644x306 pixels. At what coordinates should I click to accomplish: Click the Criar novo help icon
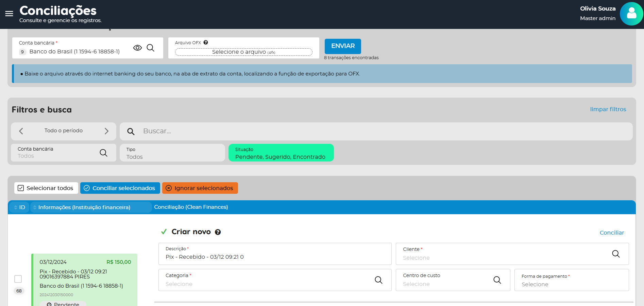click(218, 232)
